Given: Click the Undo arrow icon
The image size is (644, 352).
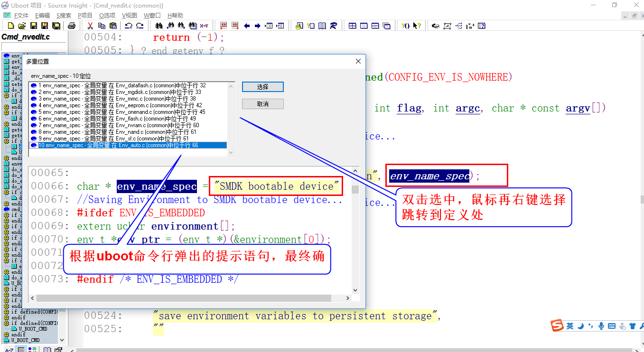Looking at the screenshot, I should pyautogui.click(x=128, y=26).
